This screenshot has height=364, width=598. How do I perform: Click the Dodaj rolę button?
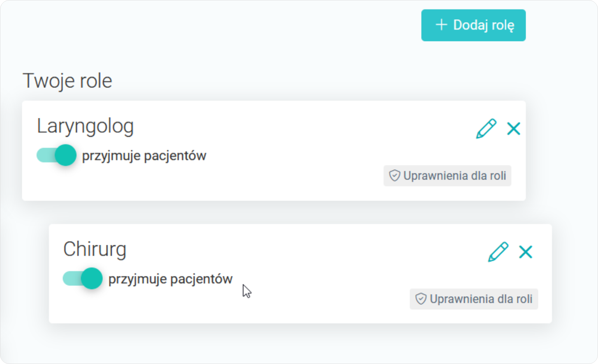click(x=473, y=25)
